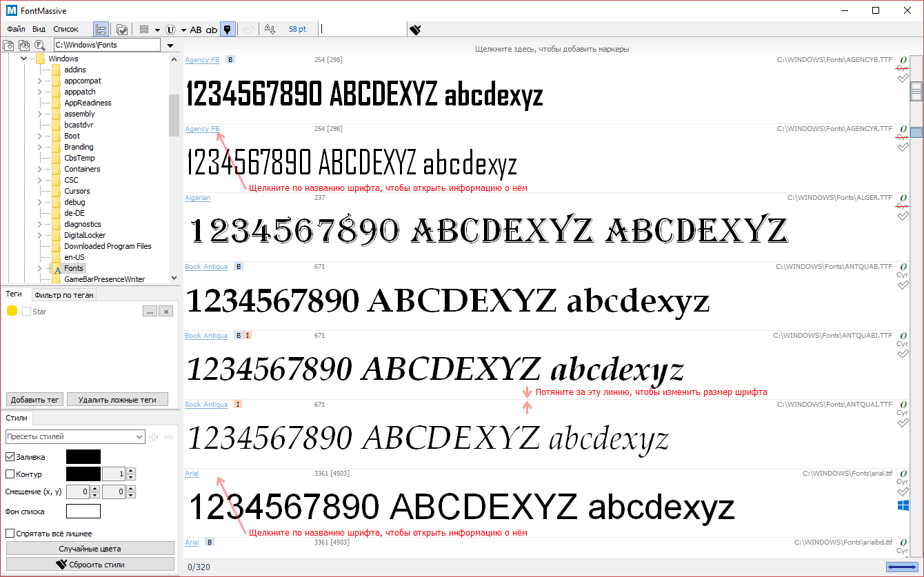
Task: Open the circled U dropdown arrow
Action: pos(183,30)
